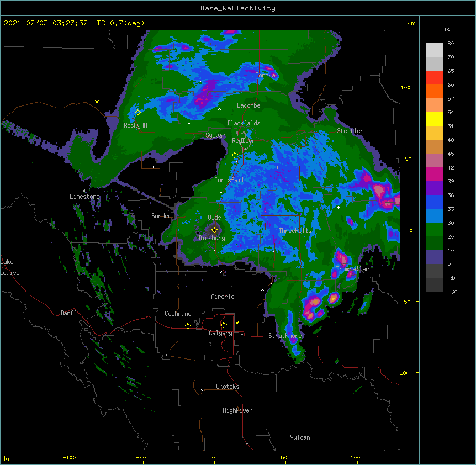This screenshot has height=465, width=476.
Task: Select the yellow diamond marker above Calgary label
Action: 224,325
